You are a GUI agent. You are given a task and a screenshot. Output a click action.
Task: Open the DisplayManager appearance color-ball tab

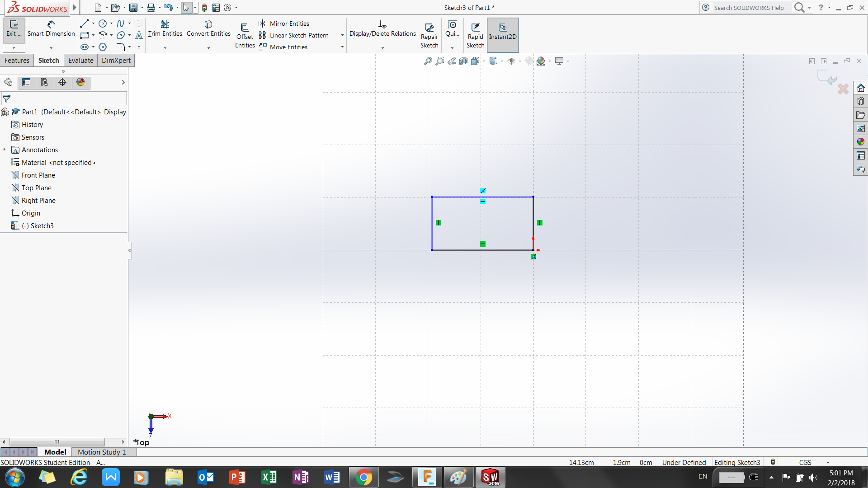click(80, 82)
